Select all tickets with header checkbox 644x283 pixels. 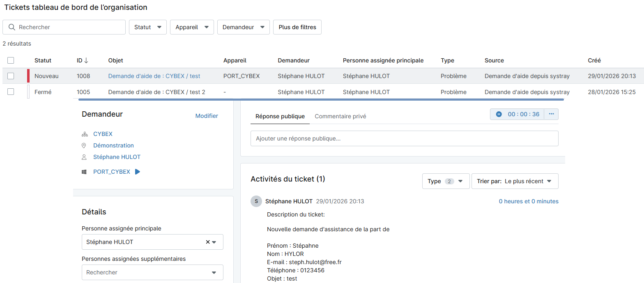11,60
